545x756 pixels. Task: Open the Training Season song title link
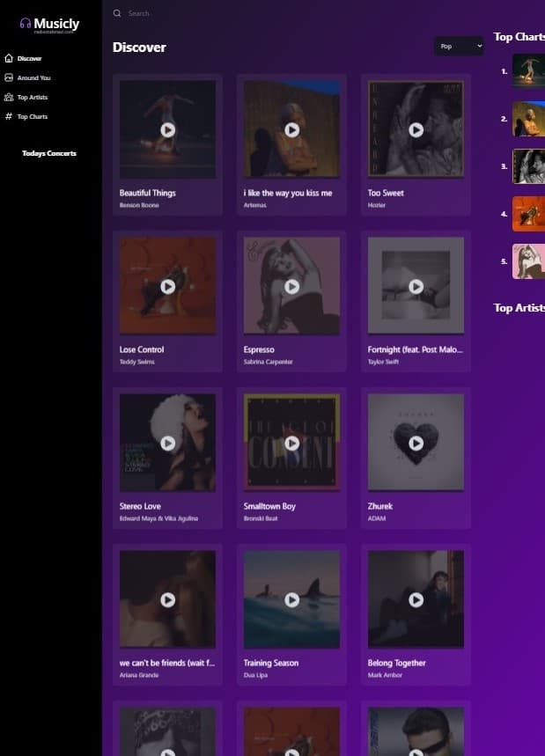pyautogui.click(x=271, y=663)
